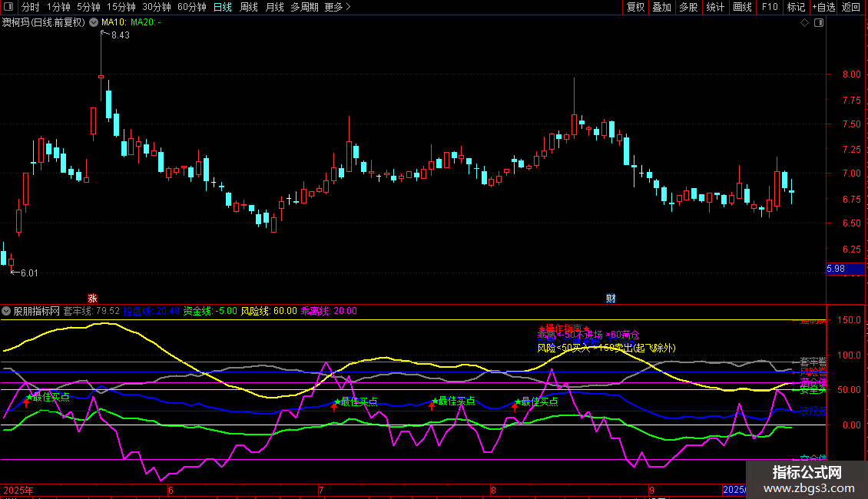The image size is (868, 499).
Task: Click the first 最佳买点 red arrow signal
Action: [x=26, y=403]
